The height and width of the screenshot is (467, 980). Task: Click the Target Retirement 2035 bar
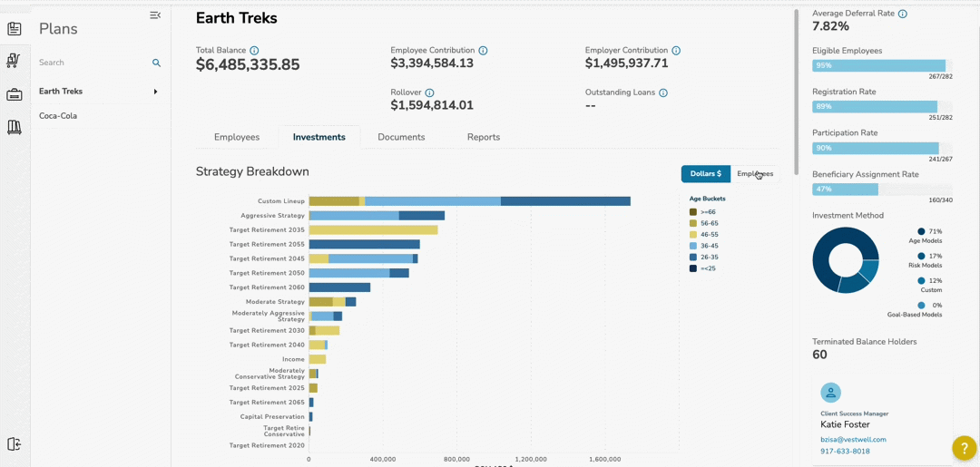[373, 229]
